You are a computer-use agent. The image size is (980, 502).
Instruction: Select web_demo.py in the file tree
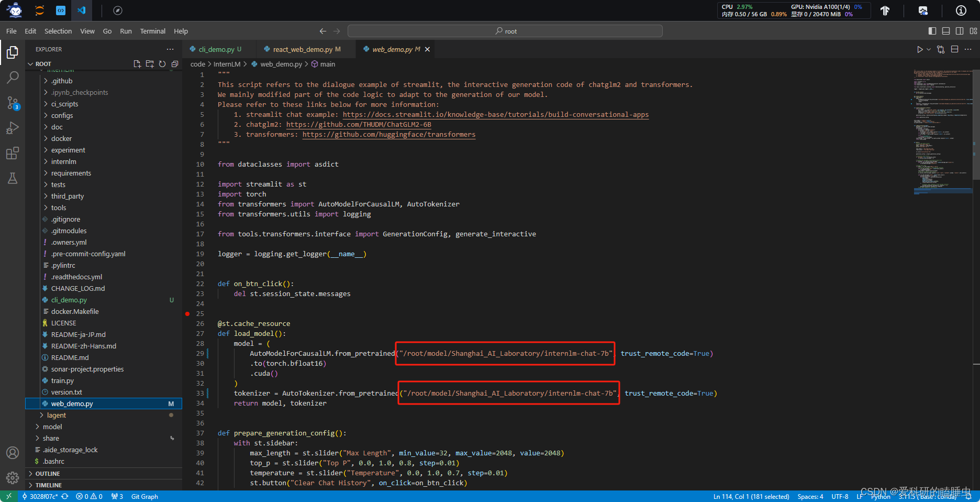coord(104,404)
